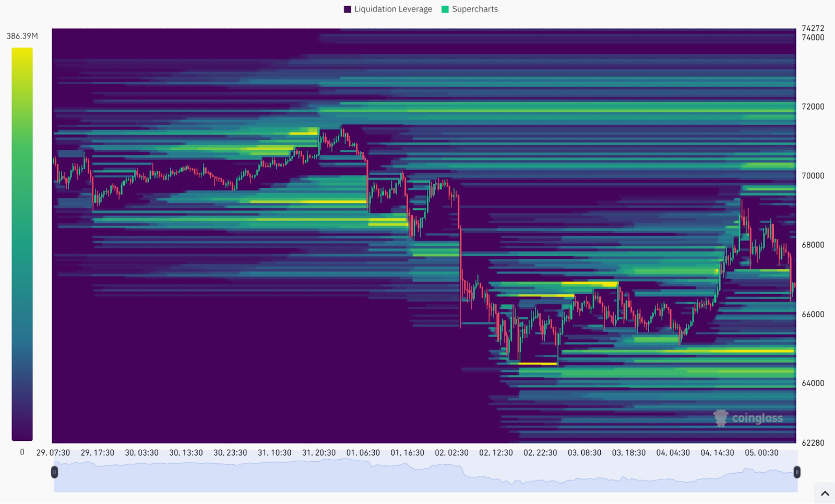
Task: Click the green Supercharts legend swatch
Action: point(445,9)
